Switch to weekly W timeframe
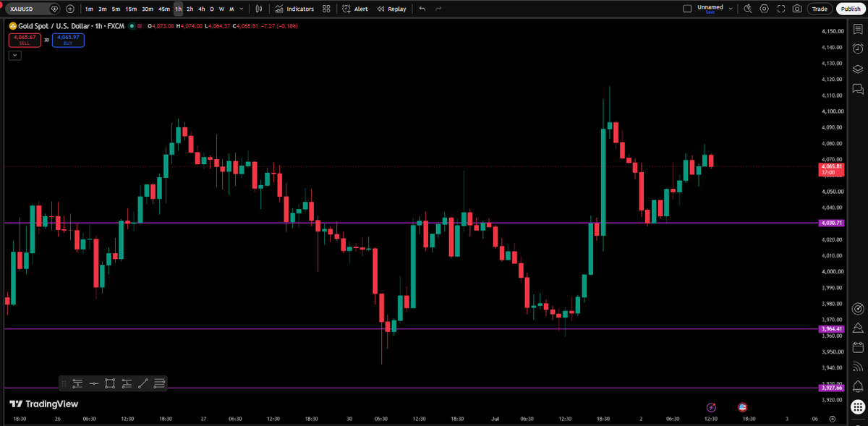The width and height of the screenshot is (868, 426). click(x=221, y=9)
